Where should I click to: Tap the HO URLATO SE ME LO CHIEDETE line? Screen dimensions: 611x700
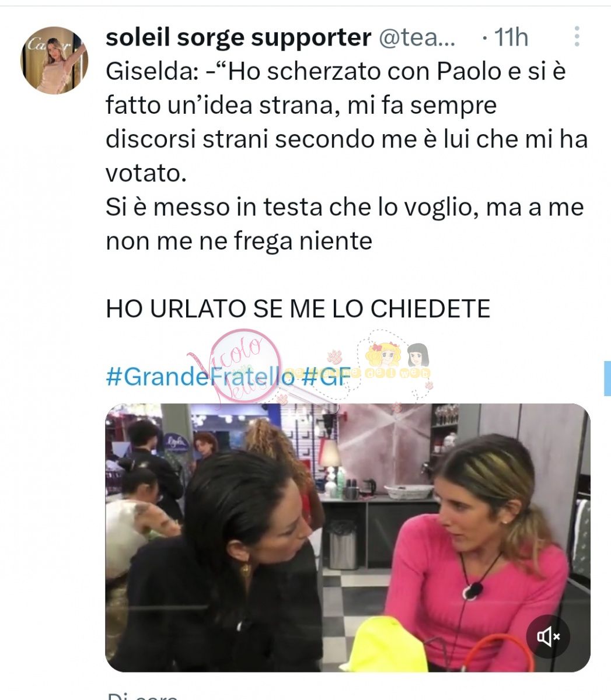click(x=298, y=309)
